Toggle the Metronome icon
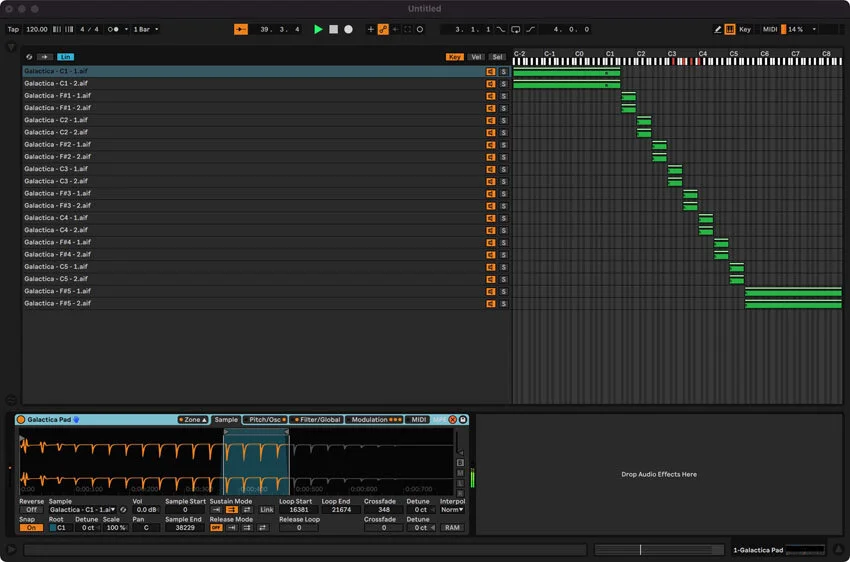This screenshot has height=562, width=850. pyautogui.click(x=113, y=29)
